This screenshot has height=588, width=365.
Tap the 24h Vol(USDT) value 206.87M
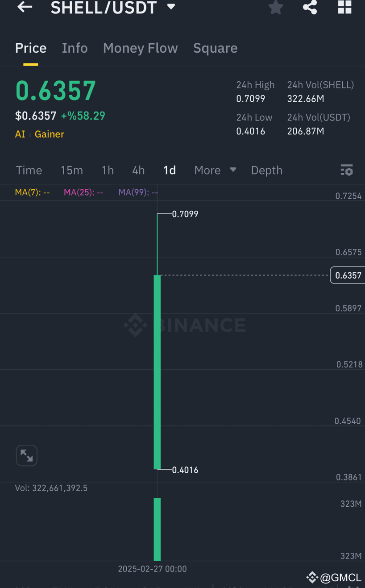pyautogui.click(x=306, y=131)
